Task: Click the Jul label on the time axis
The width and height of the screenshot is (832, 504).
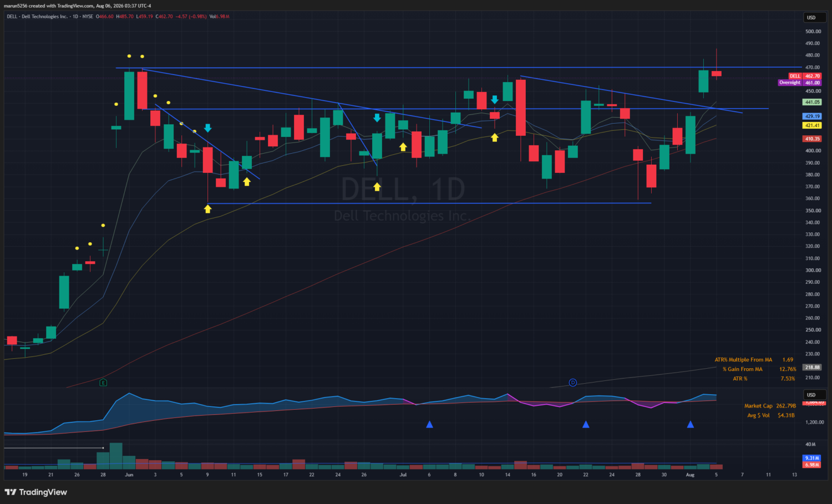Action: point(403,475)
